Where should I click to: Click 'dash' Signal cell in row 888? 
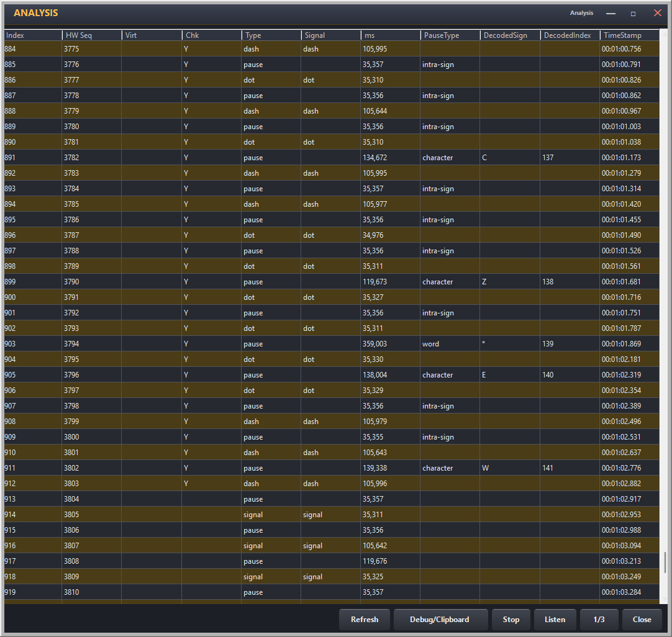tap(331, 111)
